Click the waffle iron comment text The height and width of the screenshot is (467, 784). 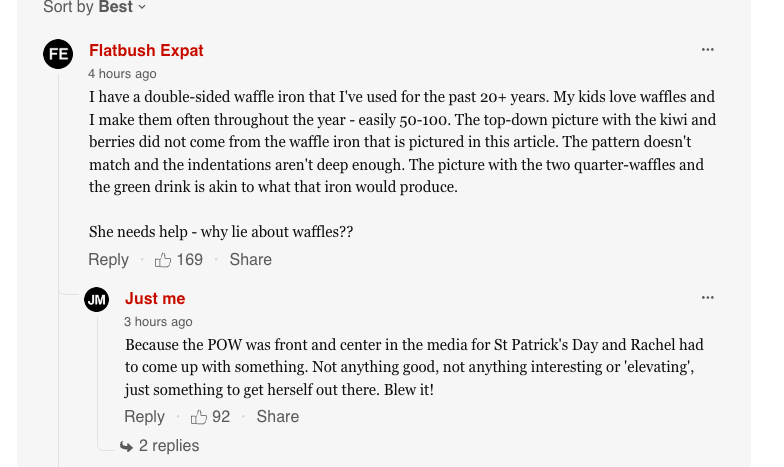tap(400, 142)
